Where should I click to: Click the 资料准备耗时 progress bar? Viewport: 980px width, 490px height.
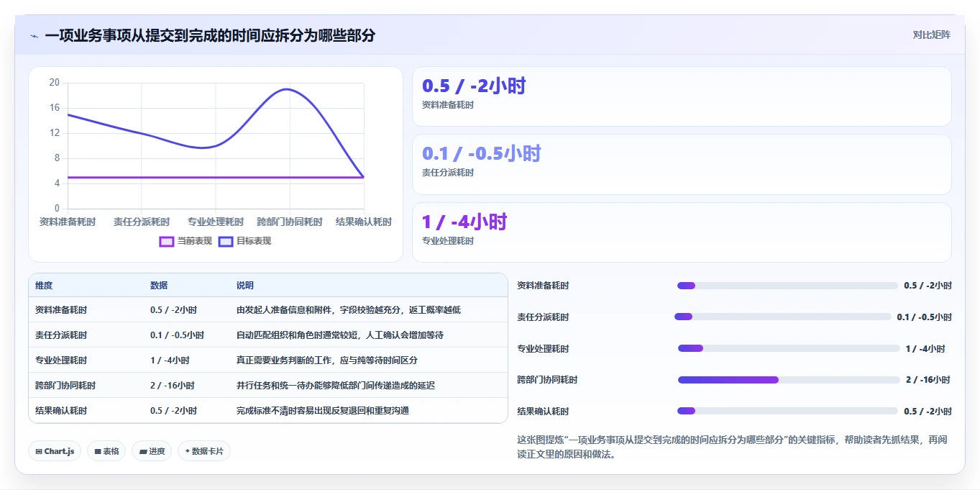pyautogui.click(x=787, y=286)
